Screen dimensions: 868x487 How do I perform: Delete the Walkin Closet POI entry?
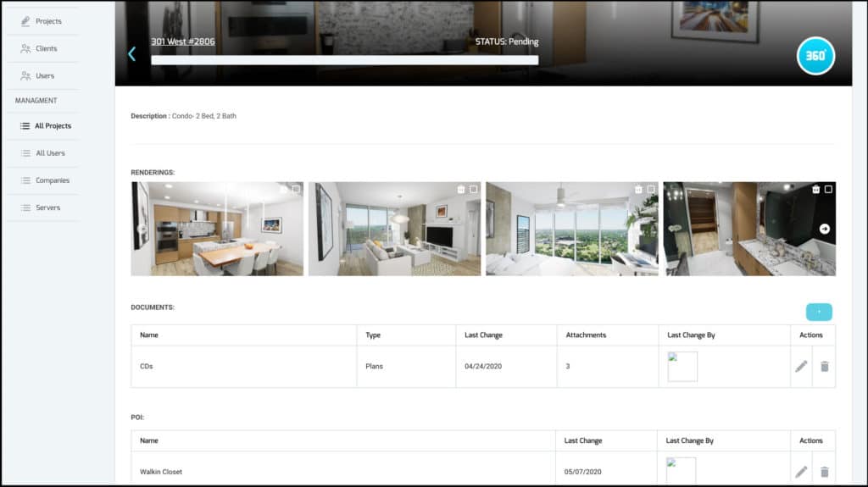(824, 472)
